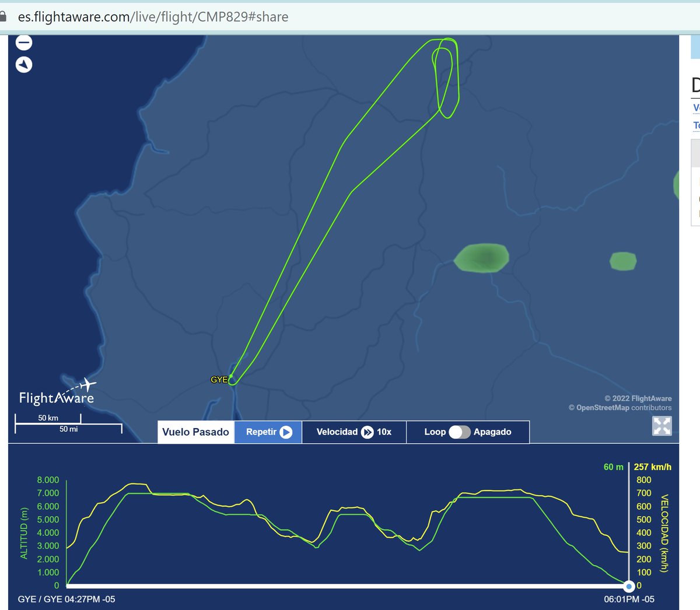Click the Apagado loop status label
The width and height of the screenshot is (700, 610).
click(492, 432)
